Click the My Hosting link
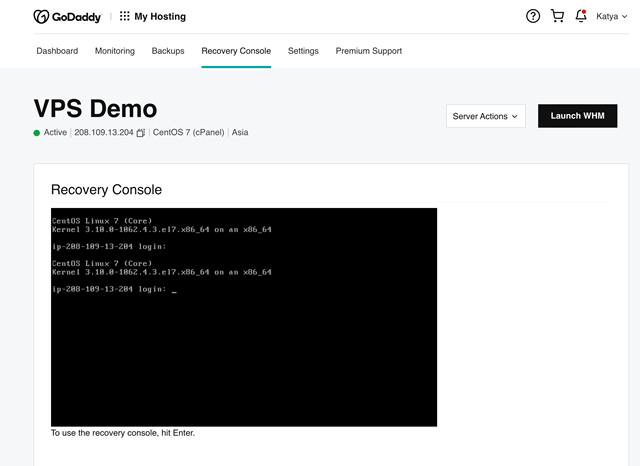640x466 pixels. point(160,16)
